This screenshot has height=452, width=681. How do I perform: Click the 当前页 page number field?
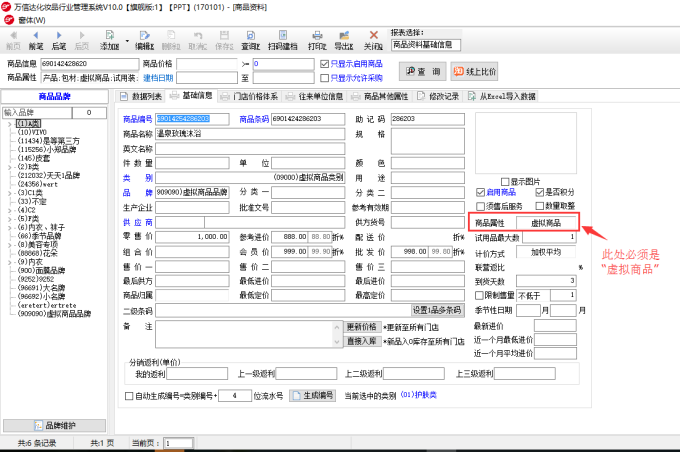[179, 443]
